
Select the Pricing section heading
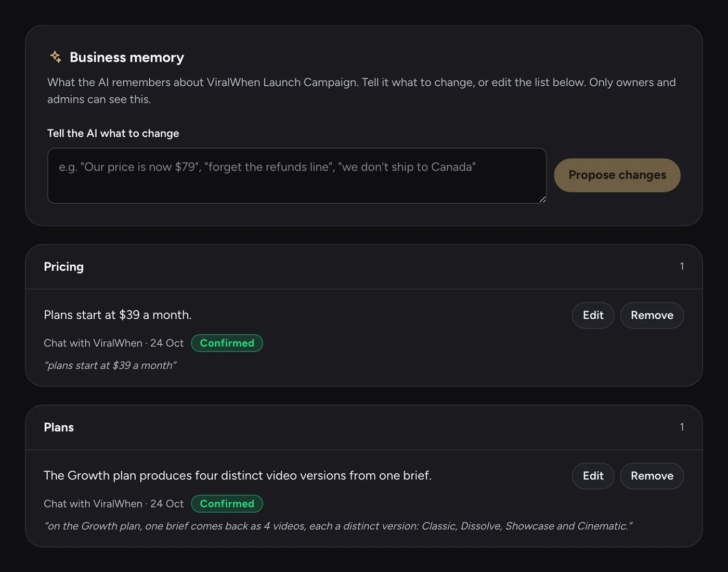pyautogui.click(x=63, y=267)
